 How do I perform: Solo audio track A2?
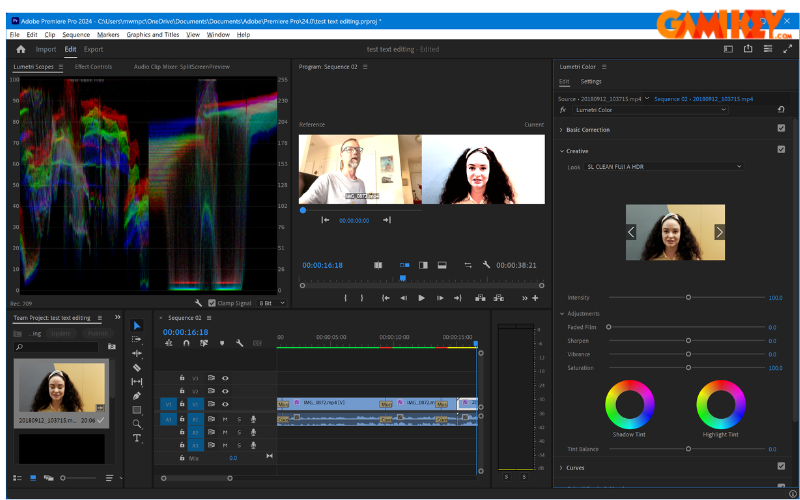tap(239, 432)
